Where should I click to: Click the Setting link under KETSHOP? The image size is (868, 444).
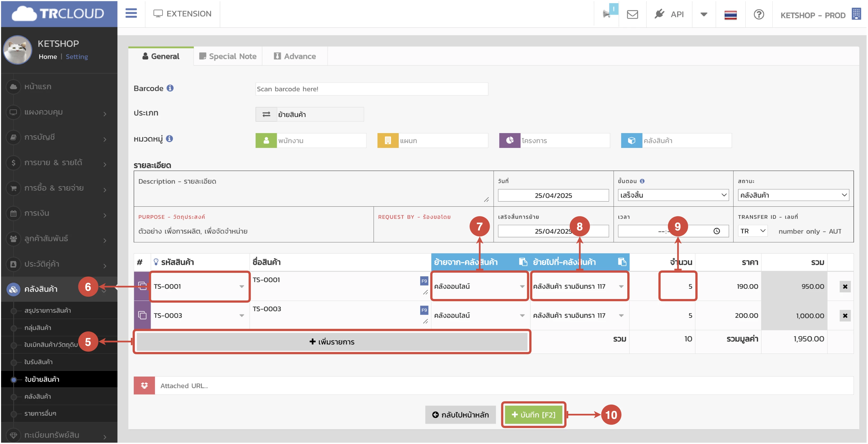pyautogui.click(x=77, y=57)
